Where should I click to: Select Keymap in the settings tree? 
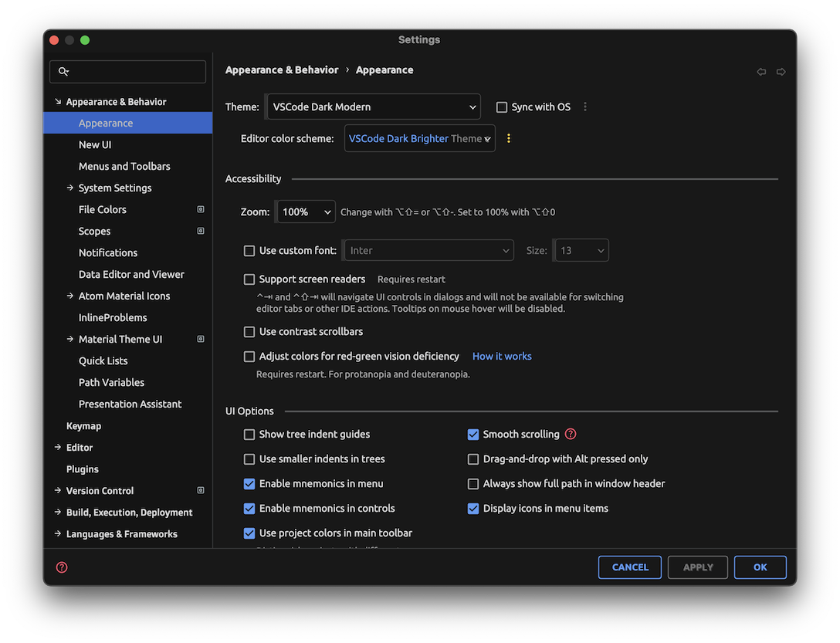[x=83, y=425]
